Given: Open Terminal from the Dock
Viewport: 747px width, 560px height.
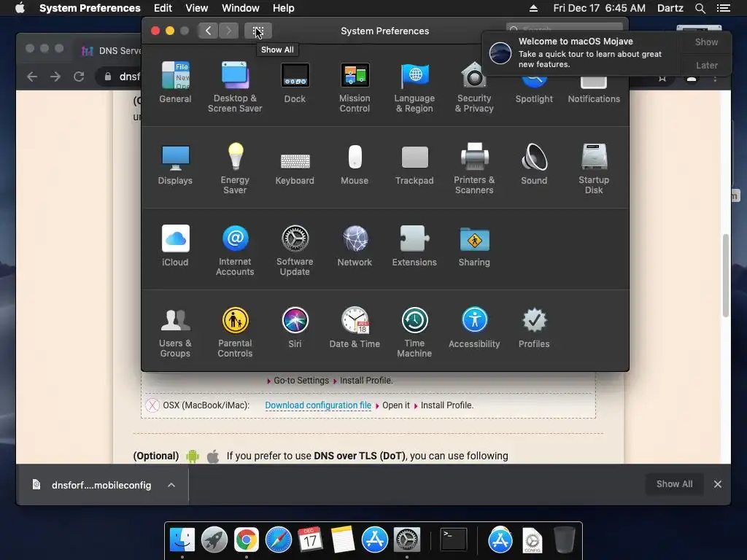Looking at the screenshot, I should click(x=454, y=540).
